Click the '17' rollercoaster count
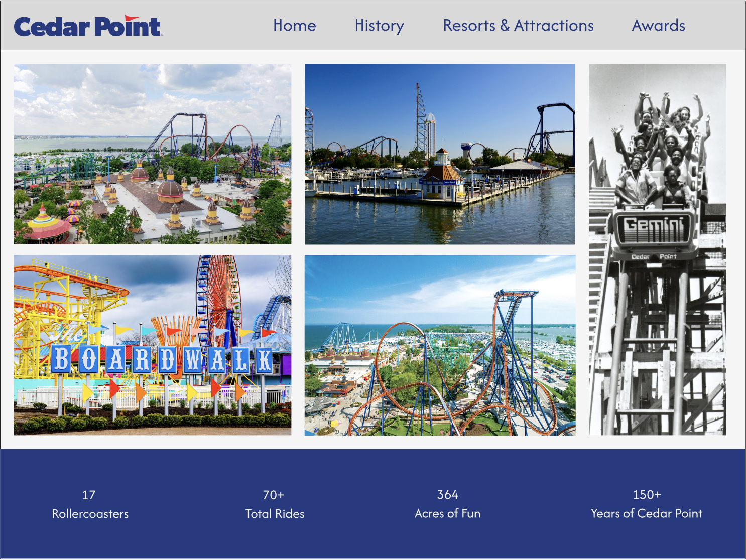The image size is (746, 560). (89, 495)
